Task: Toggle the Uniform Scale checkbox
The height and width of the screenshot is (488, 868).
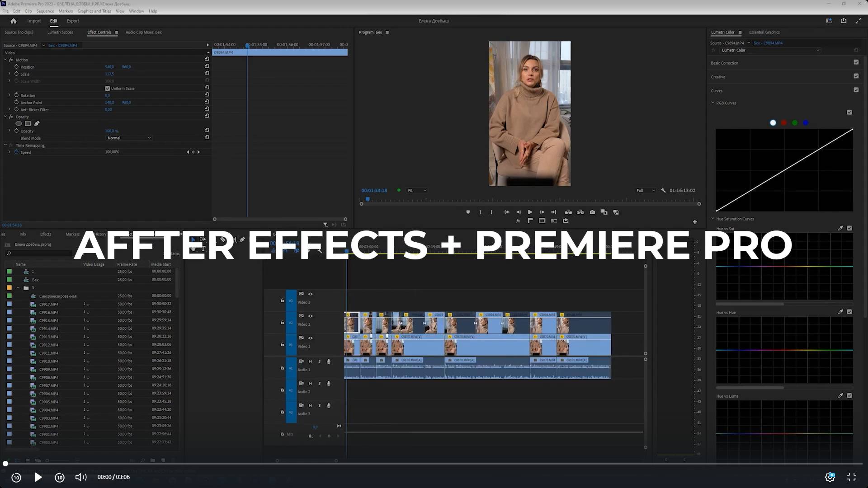Action: 108,89
